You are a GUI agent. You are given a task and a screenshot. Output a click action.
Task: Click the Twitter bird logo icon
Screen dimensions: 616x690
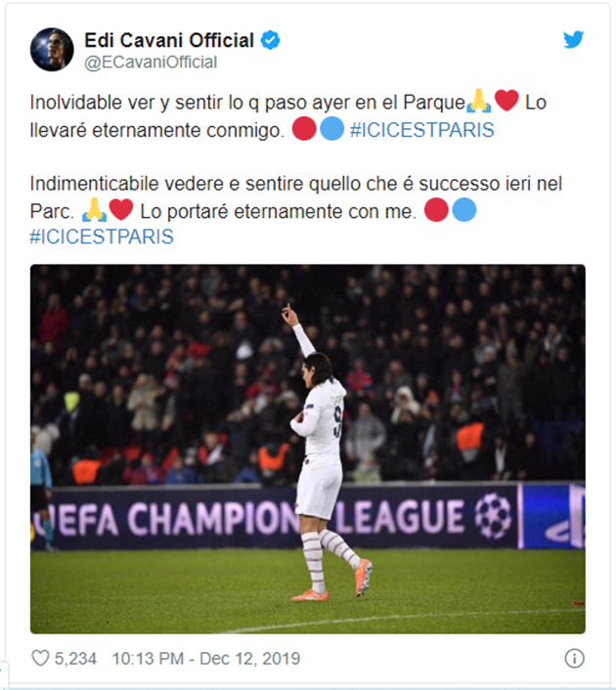[x=573, y=40]
